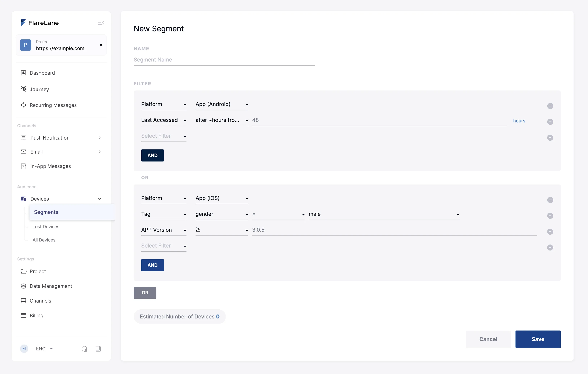This screenshot has width=588, height=374.
Task: Expand Push Notification submenu chevron
Action: (x=100, y=138)
